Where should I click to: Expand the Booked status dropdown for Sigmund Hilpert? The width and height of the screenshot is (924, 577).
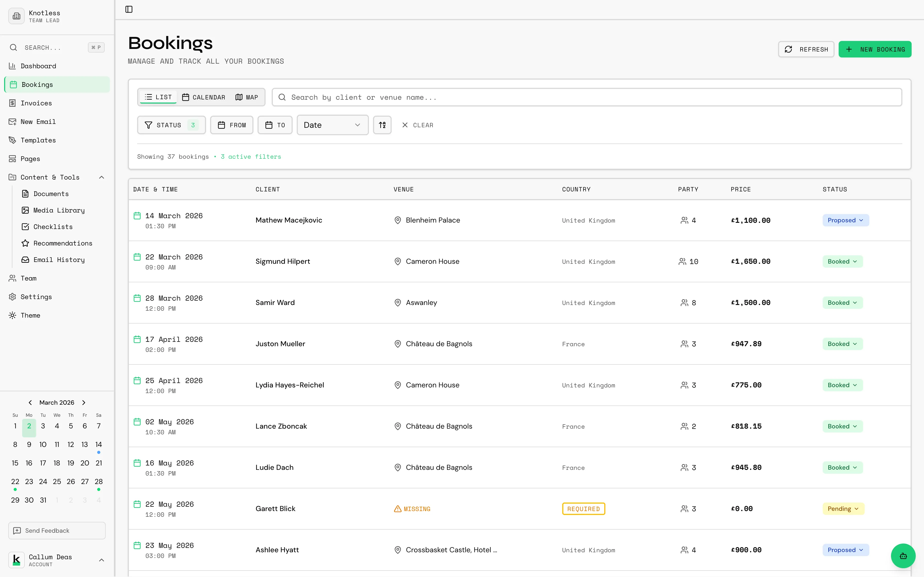coord(842,261)
